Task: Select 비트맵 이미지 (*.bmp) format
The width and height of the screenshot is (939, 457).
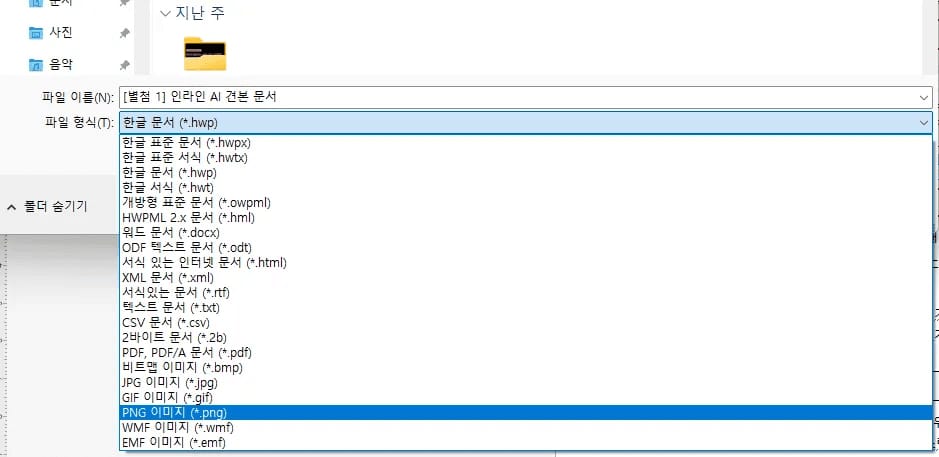Action: (x=526, y=367)
